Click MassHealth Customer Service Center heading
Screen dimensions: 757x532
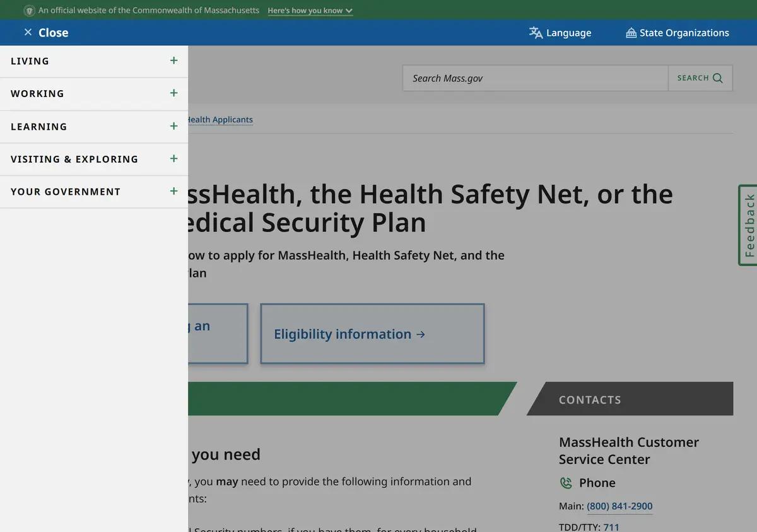[629, 451]
